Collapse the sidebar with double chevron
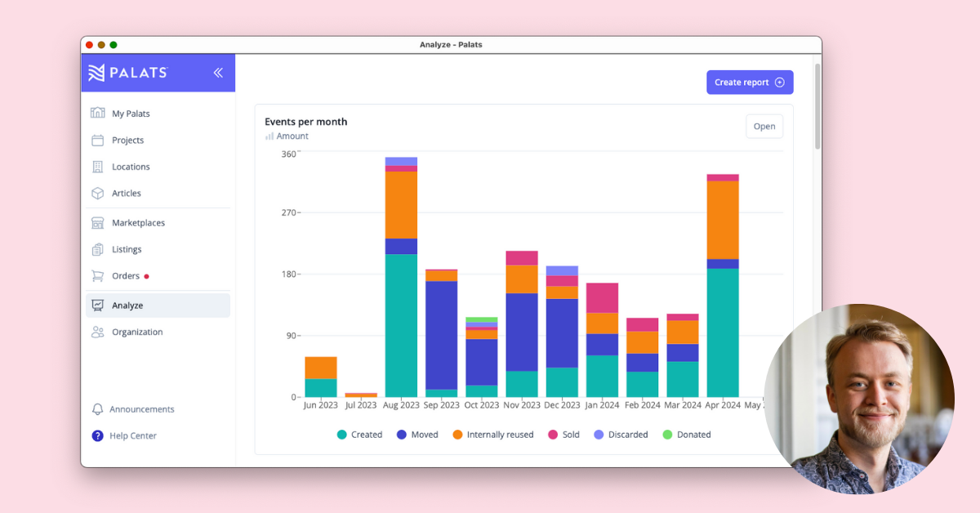The width and height of the screenshot is (980, 513). tap(218, 73)
